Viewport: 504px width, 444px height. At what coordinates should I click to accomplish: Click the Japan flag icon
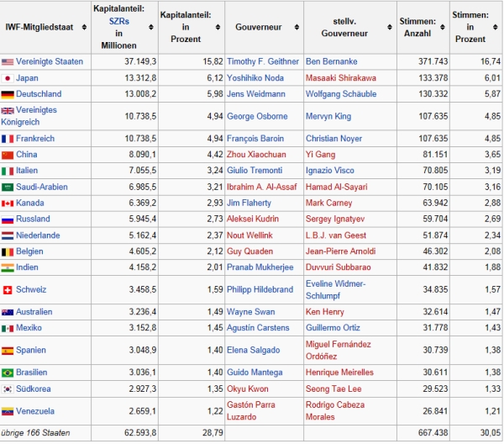click(8, 78)
